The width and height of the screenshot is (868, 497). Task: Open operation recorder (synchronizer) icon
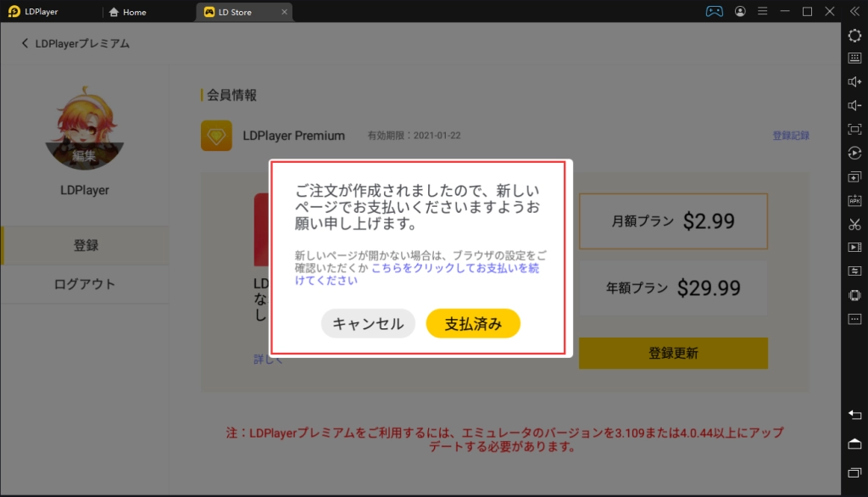tap(854, 153)
